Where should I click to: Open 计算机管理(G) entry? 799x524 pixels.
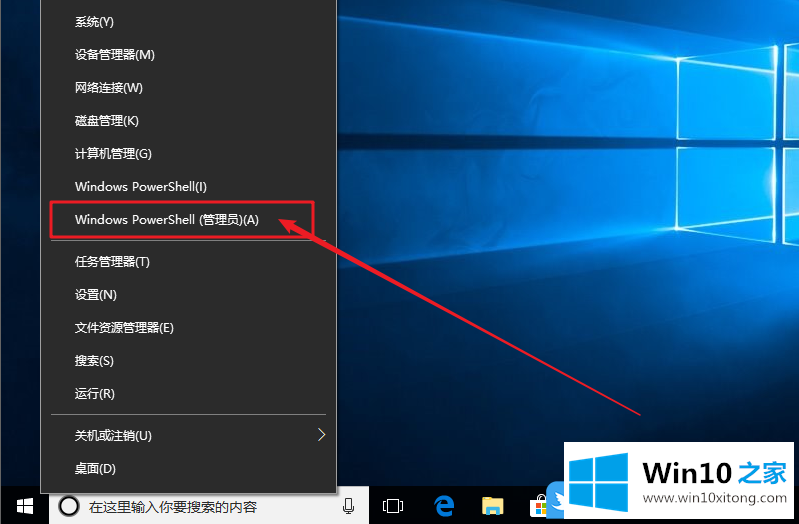[189, 153]
